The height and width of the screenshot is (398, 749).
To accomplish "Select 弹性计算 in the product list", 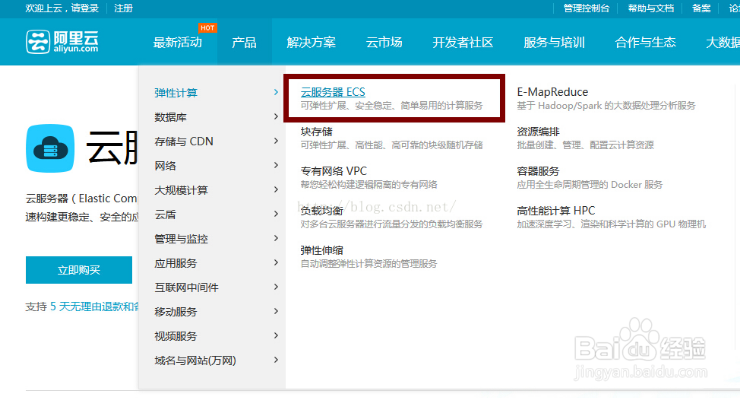I will coord(176,93).
